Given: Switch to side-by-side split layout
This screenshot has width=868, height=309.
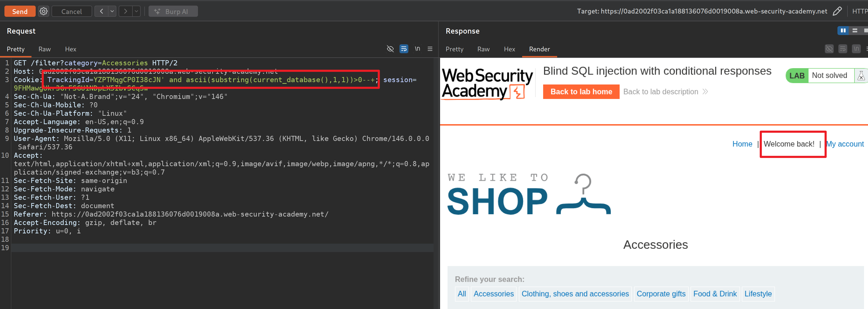Looking at the screenshot, I should pos(843,31).
